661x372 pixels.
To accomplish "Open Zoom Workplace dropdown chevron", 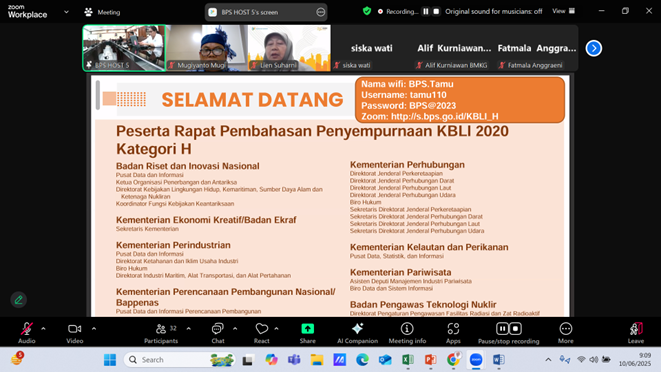I will (x=66, y=12).
